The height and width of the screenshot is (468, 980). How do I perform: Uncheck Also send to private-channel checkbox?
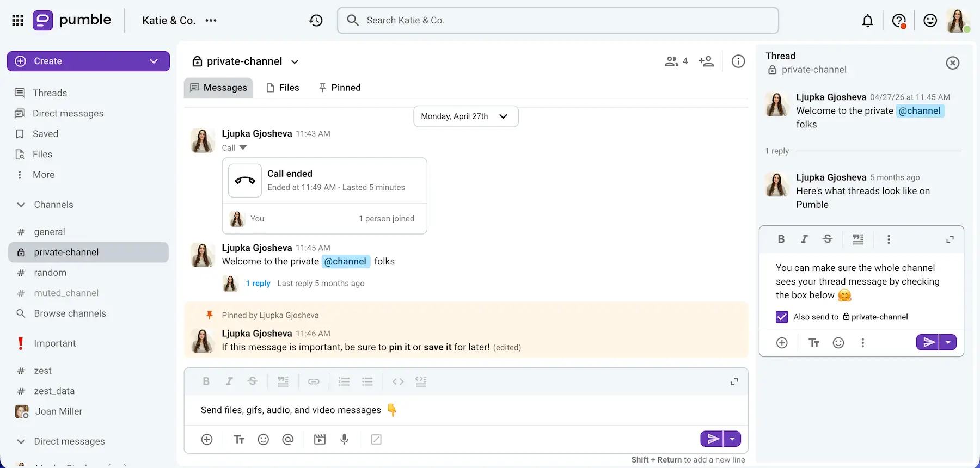tap(782, 317)
